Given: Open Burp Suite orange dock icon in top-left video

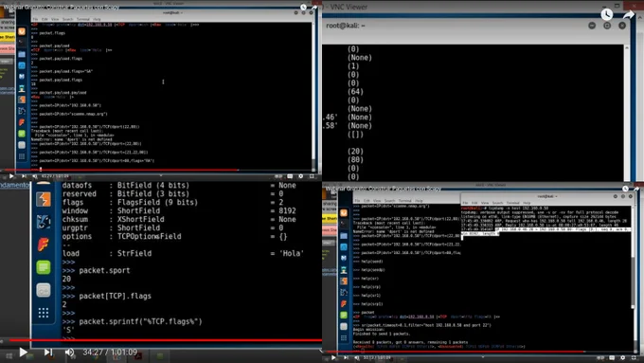Looking at the screenshot, I should [x=22, y=100].
